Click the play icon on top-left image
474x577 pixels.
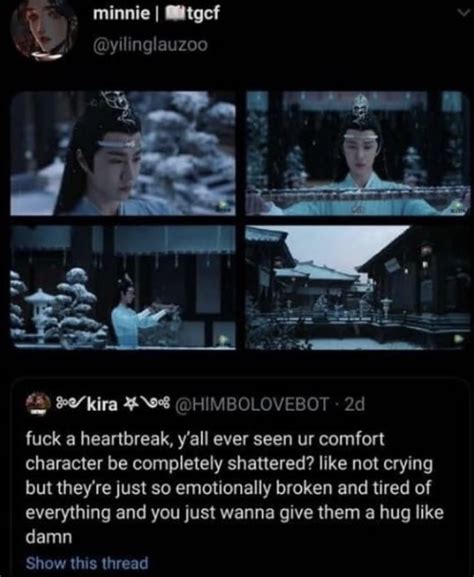tap(223, 205)
